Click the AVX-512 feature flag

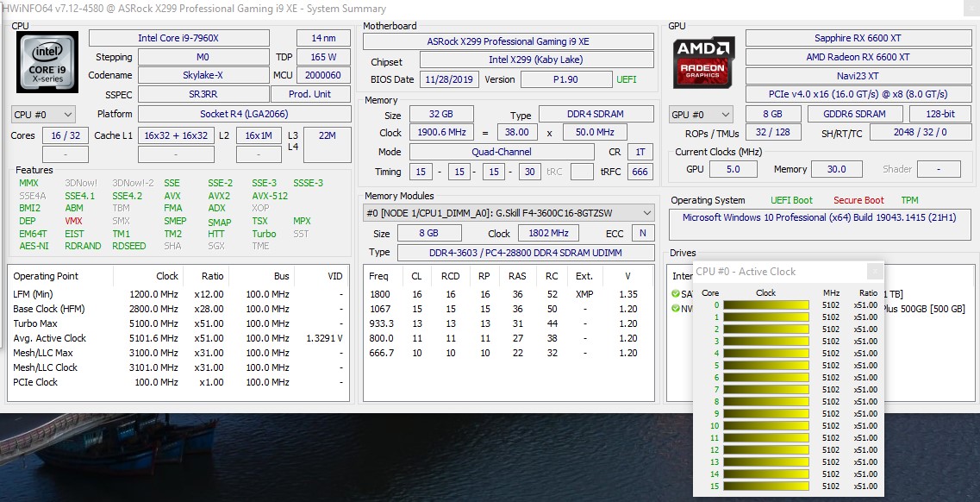(270, 196)
